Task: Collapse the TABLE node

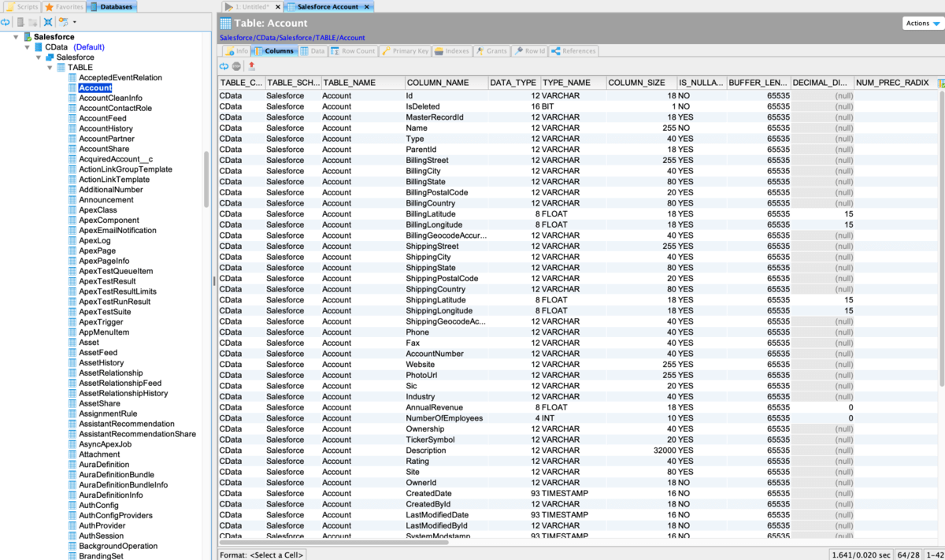Action: click(x=50, y=68)
